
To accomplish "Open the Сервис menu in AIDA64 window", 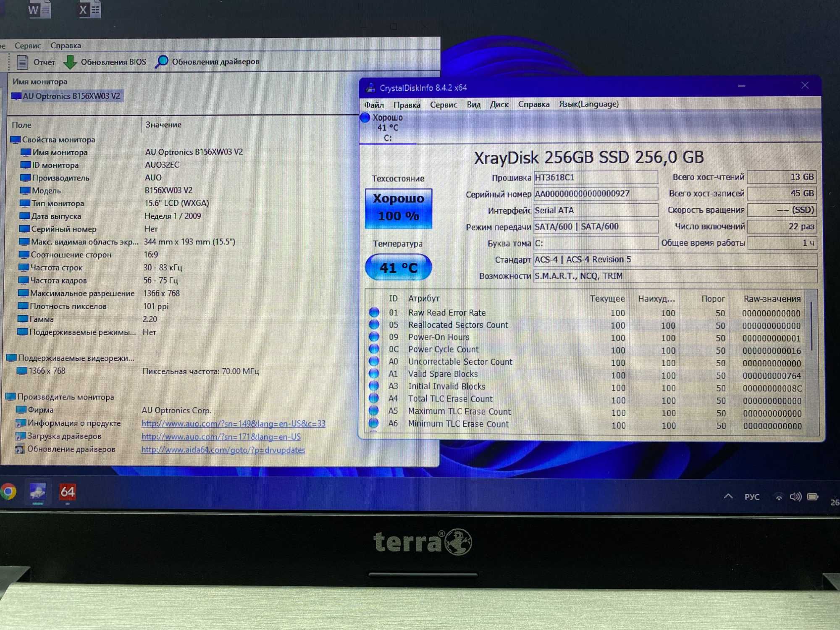I will [x=28, y=46].
